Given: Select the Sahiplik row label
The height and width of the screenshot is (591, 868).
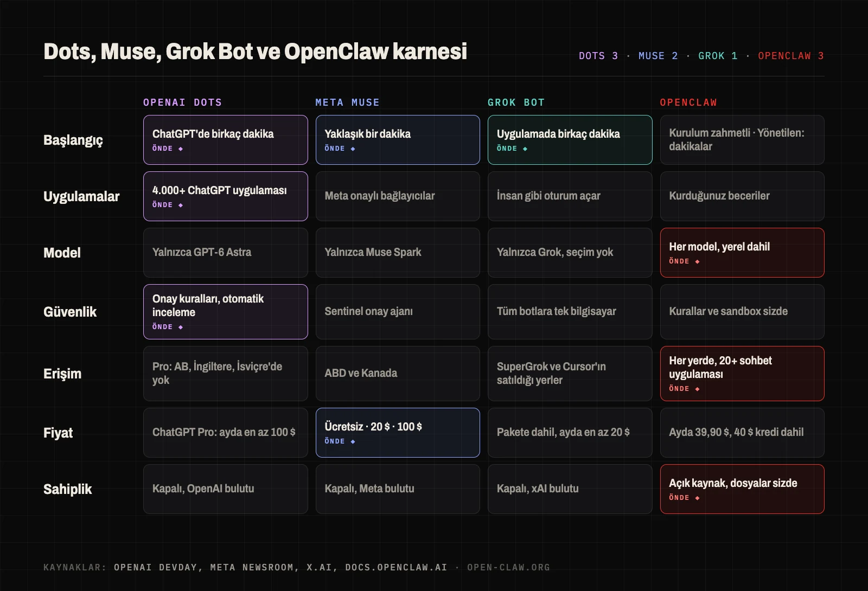Looking at the screenshot, I should [x=68, y=489].
